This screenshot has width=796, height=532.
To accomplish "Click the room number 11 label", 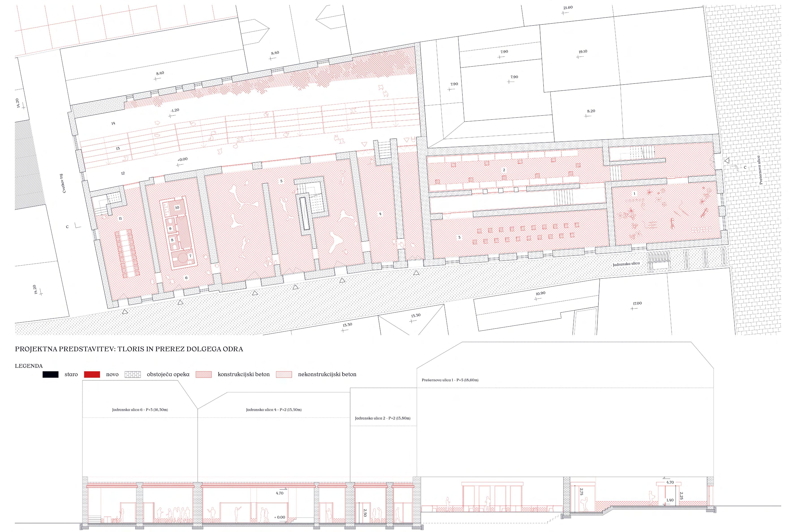I will click(120, 219).
